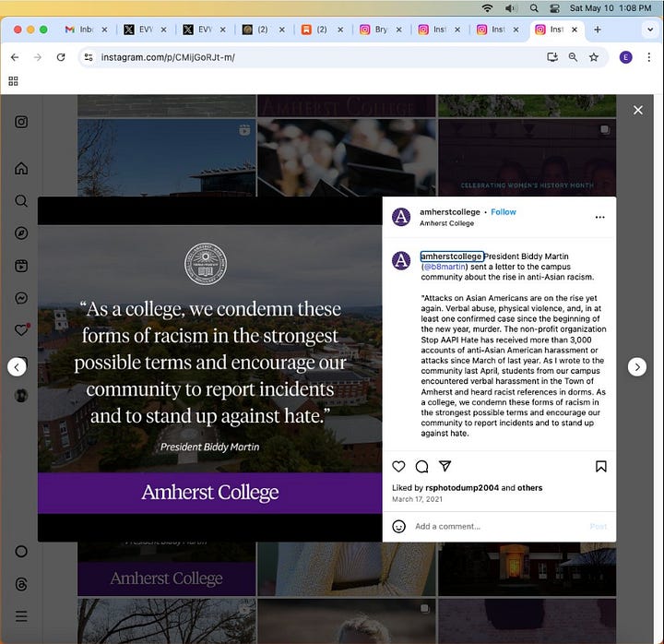Open Explore compass icon
The width and height of the screenshot is (664, 644).
(x=21, y=233)
